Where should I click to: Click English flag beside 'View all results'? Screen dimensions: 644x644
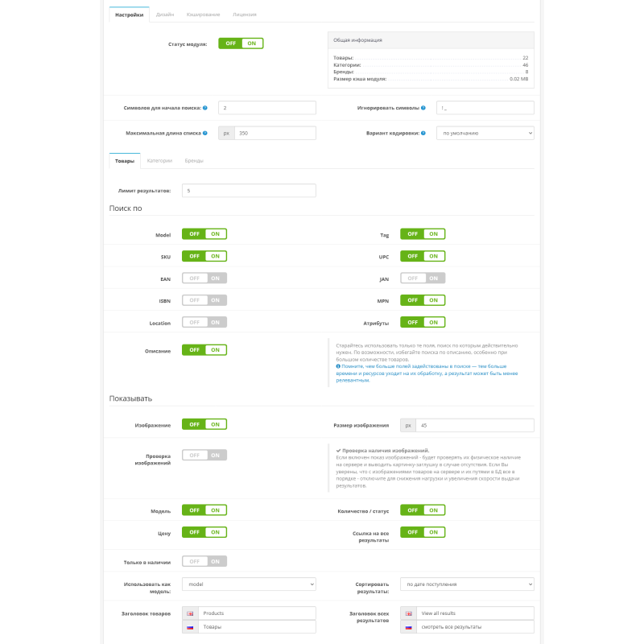tap(409, 613)
